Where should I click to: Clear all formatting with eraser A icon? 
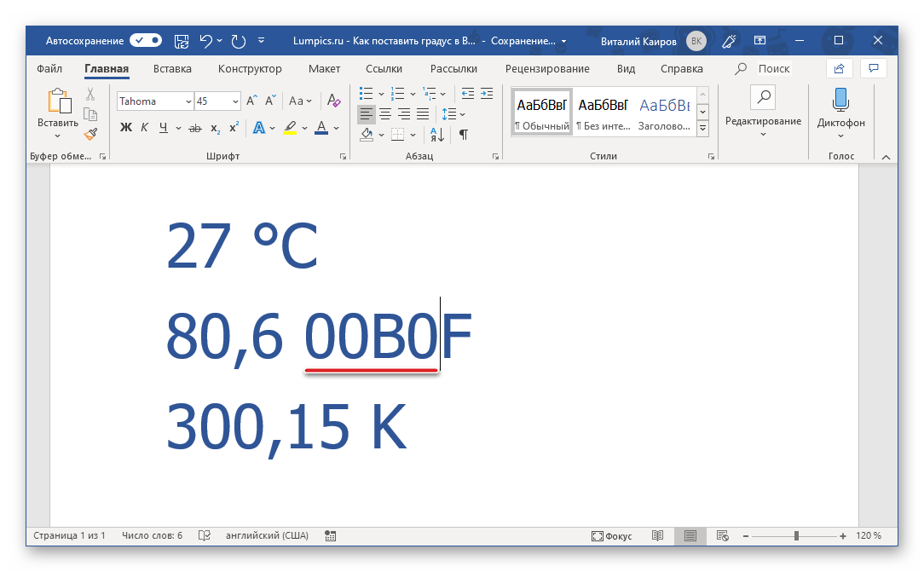(x=333, y=101)
